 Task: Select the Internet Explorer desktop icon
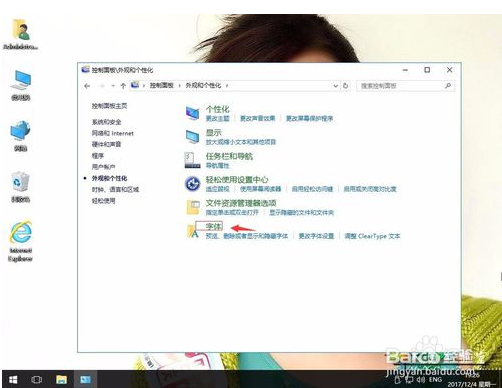point(21,241)
